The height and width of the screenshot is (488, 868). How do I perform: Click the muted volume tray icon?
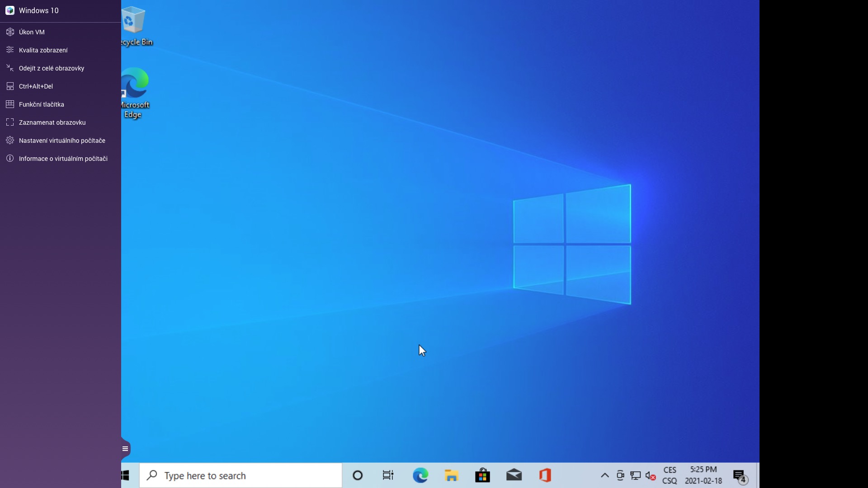click(x=651, y=476)
